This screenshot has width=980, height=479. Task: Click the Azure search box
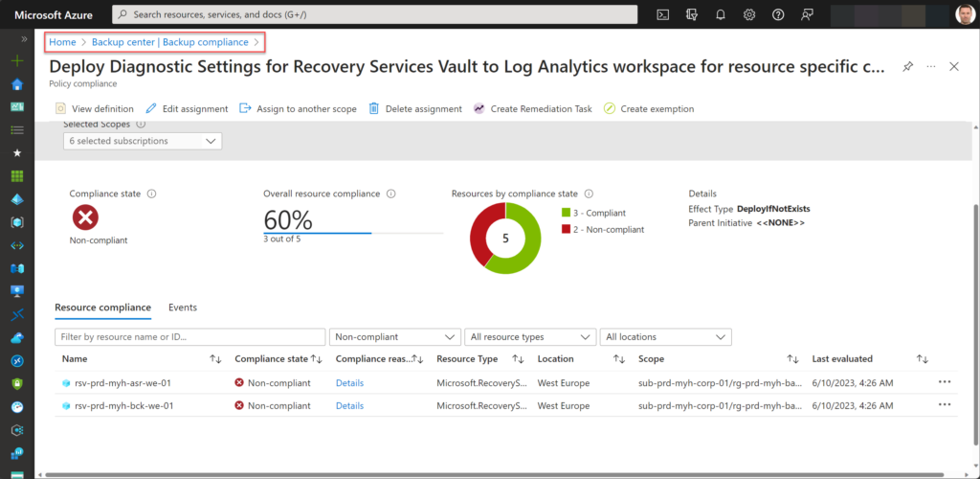pyautogui.click(x=375, y=13)
